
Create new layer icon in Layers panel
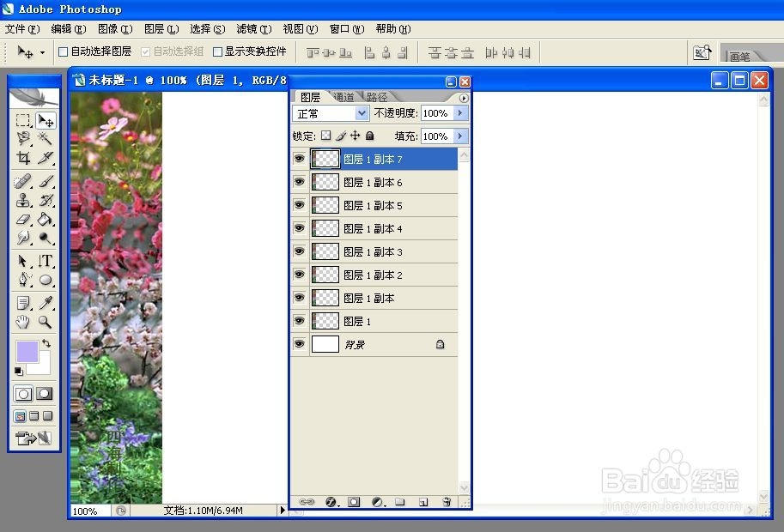[423, 502]
